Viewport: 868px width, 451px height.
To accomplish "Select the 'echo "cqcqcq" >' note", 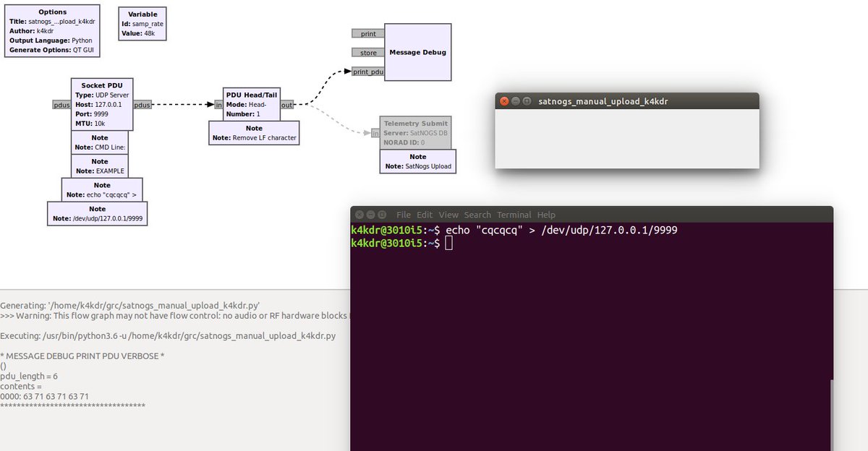I will tap(102, 190).
